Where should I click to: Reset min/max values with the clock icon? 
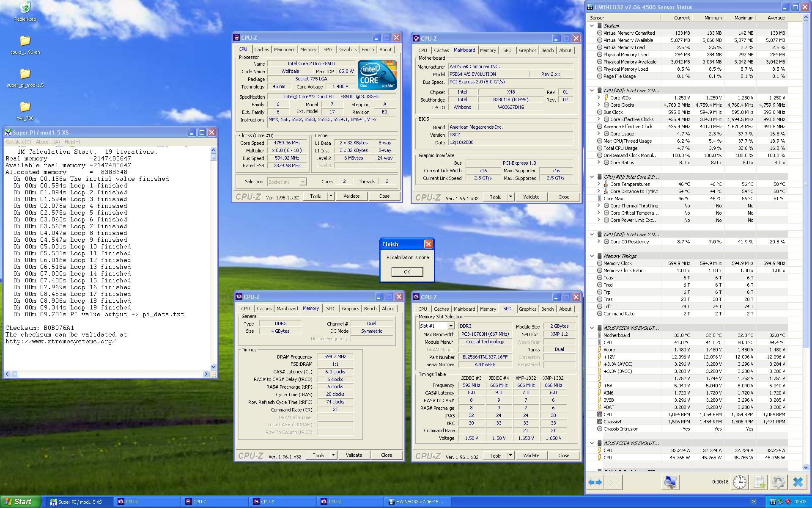click(x=739, y=482)
